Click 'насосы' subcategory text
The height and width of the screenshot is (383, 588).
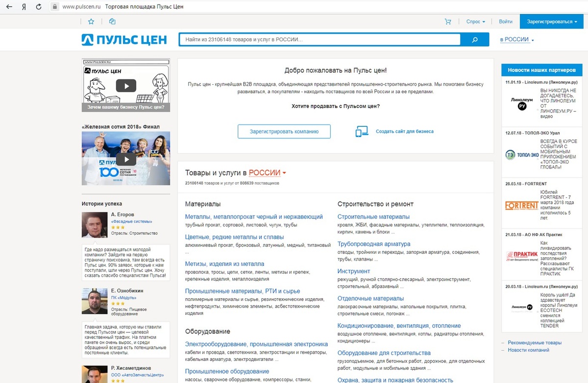click(194, 380)
